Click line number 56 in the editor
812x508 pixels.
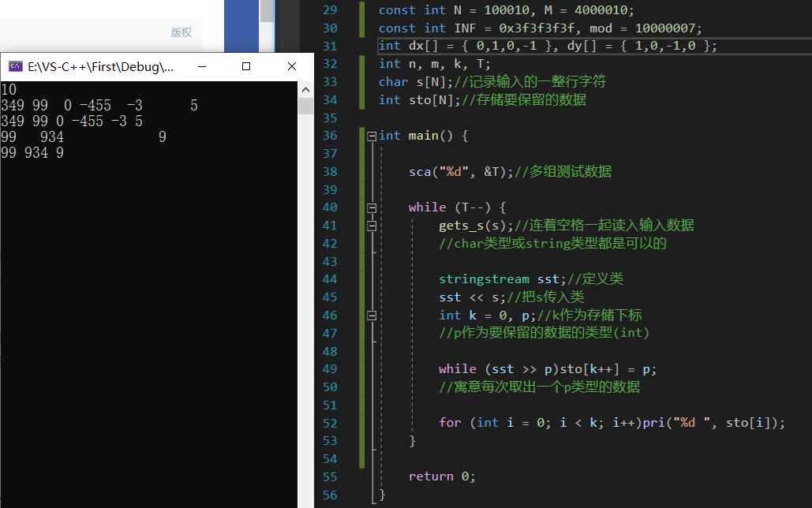(330, 495)
